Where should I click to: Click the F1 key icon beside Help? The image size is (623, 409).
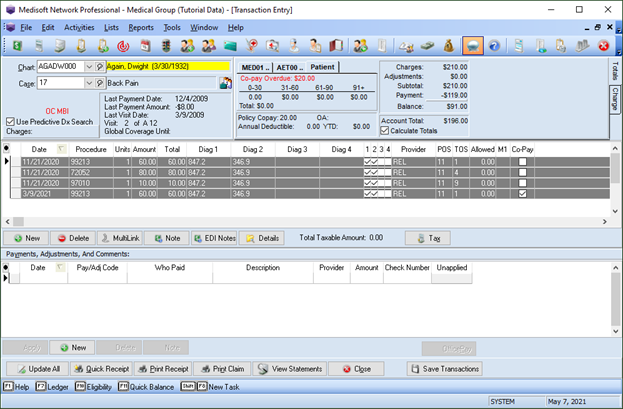click(8, 386)
